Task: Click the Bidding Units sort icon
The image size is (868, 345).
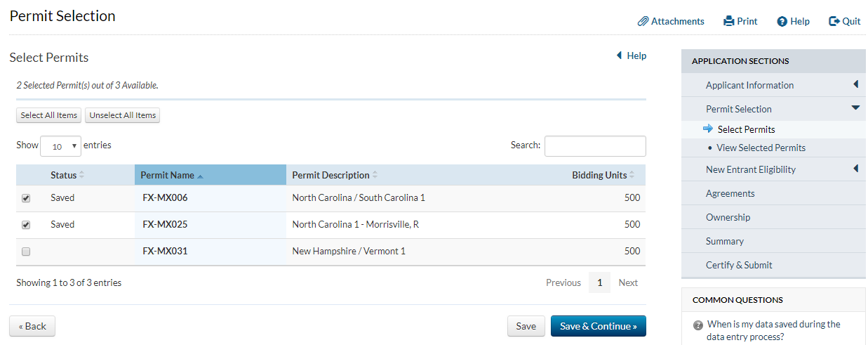Action: pyautogui.click(x=632, y=175)
